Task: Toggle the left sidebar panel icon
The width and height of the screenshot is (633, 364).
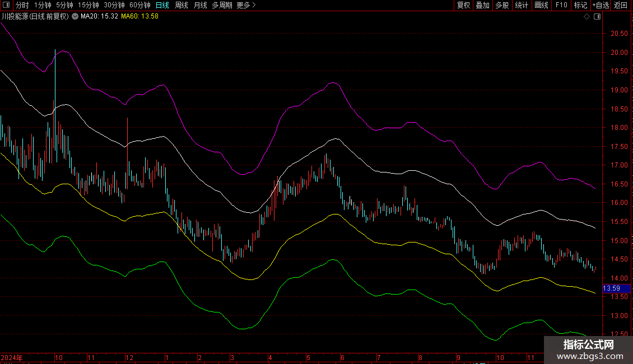Action: click(x=6, y=5)
